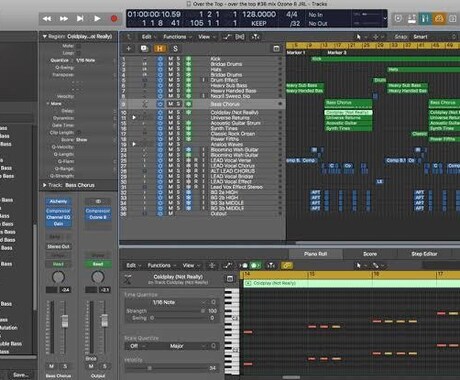Image resolution: width=460 pixels, height=380 pixels.
Task: Toggle the Show Automation icon in Tracks menu bar
Action: click(x=227, y=37)
